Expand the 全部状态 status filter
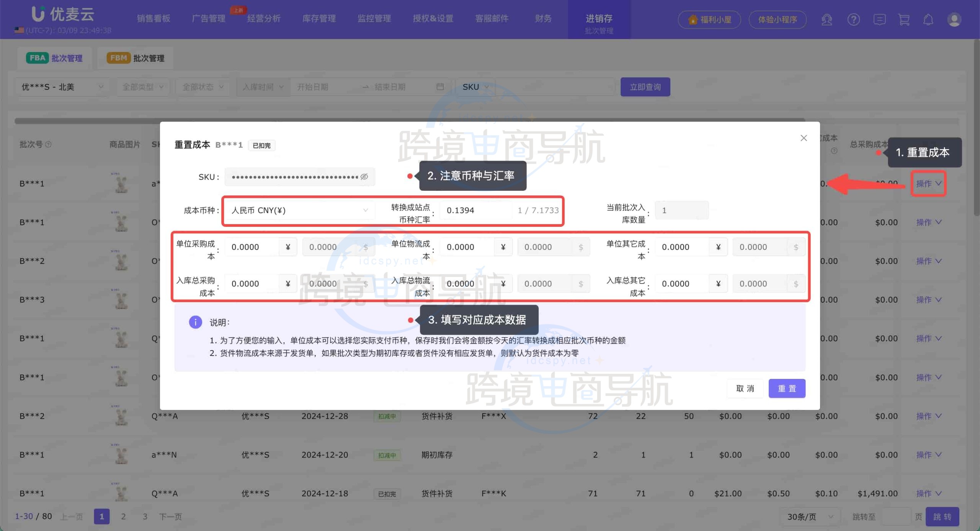This screenshot has height=531, width=980. tap(202, 87)
